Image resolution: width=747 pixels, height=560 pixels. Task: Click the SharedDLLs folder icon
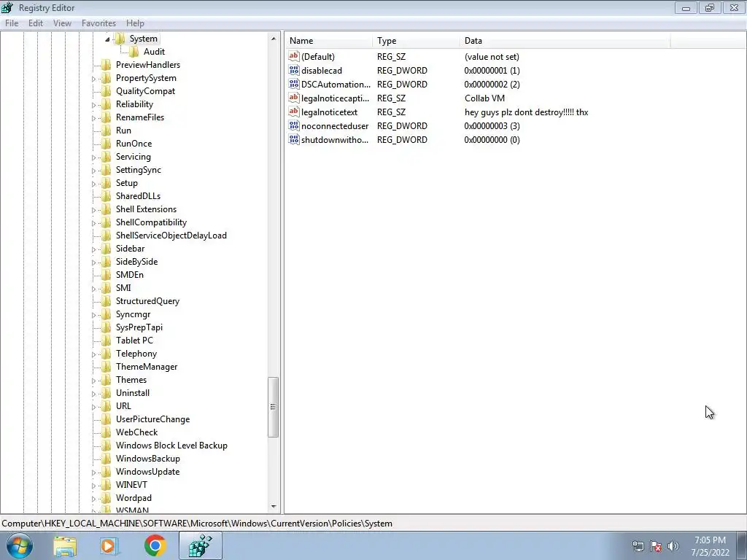tap(107, 195)
